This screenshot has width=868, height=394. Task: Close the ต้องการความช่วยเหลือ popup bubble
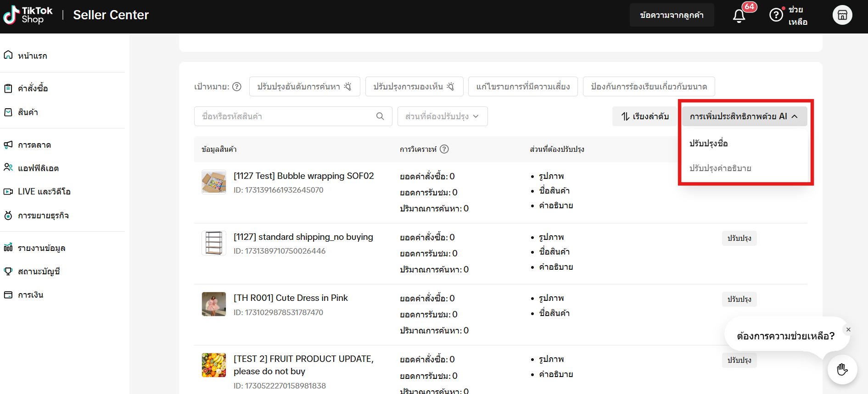848,330
